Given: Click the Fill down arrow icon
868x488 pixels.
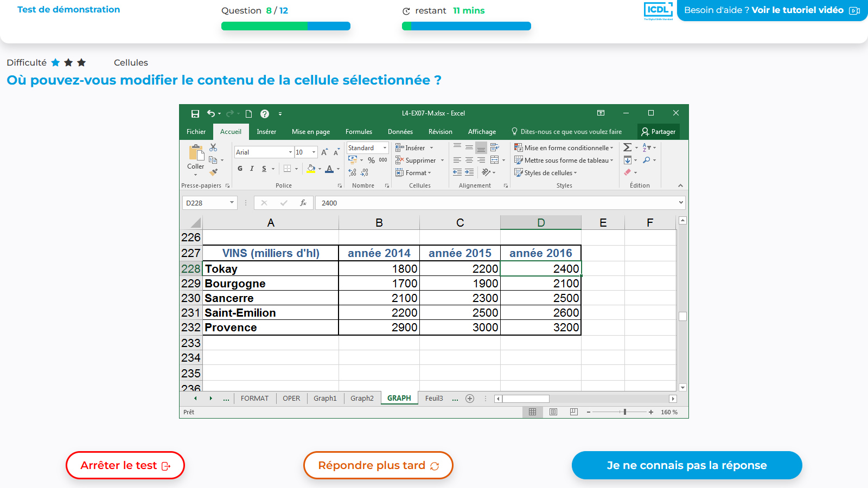Looking at the screenshot, I should pyautogui.click(x=628, y=160).
